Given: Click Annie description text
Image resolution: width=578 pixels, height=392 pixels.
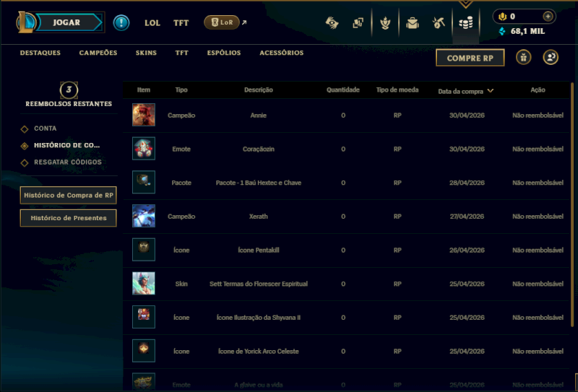Looking at the screenshot, I should pos(259,116).
